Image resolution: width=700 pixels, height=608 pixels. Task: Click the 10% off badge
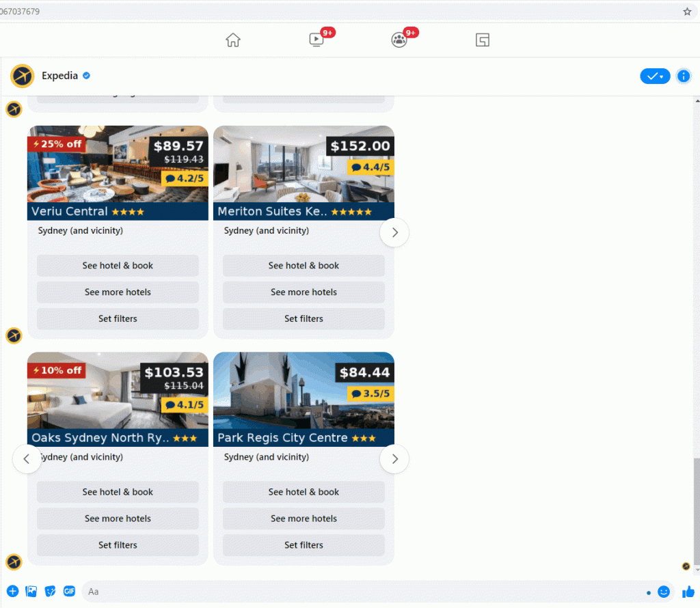click(57, 371)
